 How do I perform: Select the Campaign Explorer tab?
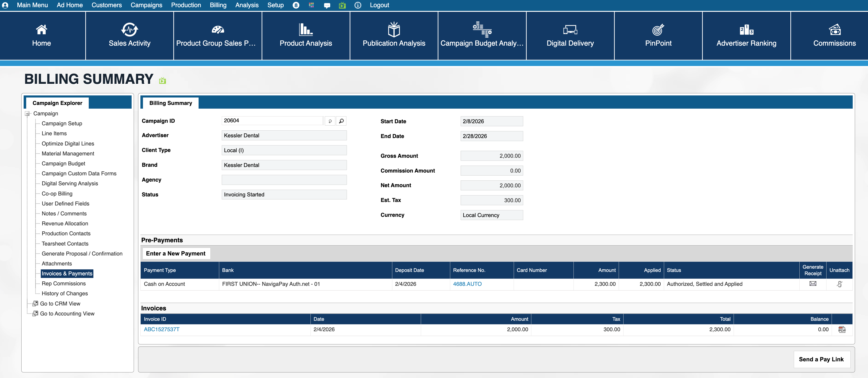(57, 103)
